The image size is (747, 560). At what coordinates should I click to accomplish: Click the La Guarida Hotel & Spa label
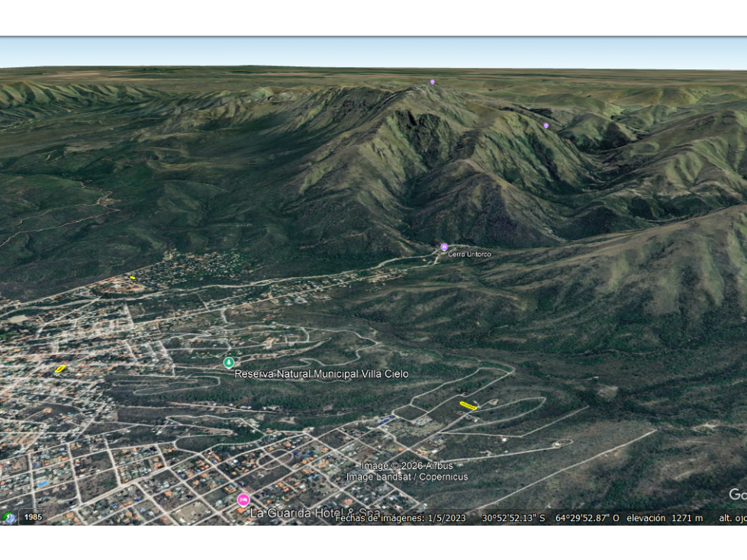click(x=315, y=513)
